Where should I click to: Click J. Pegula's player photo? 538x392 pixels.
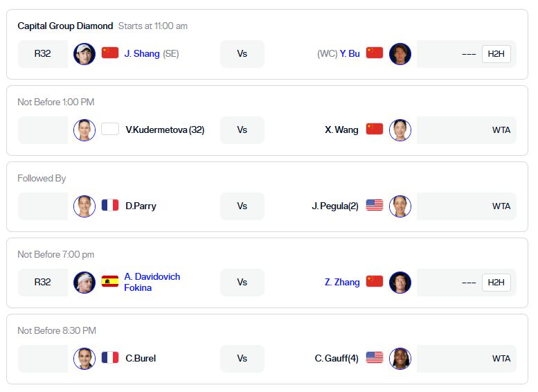[400, 206]
